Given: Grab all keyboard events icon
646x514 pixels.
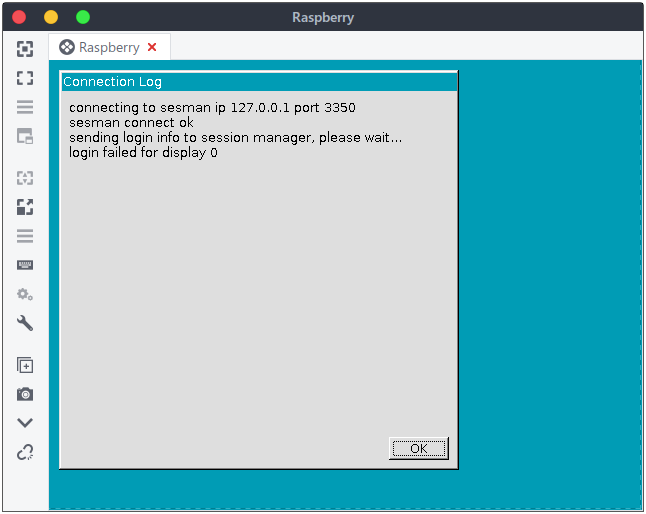Looking at the screenshot, I should click(25, 265).
